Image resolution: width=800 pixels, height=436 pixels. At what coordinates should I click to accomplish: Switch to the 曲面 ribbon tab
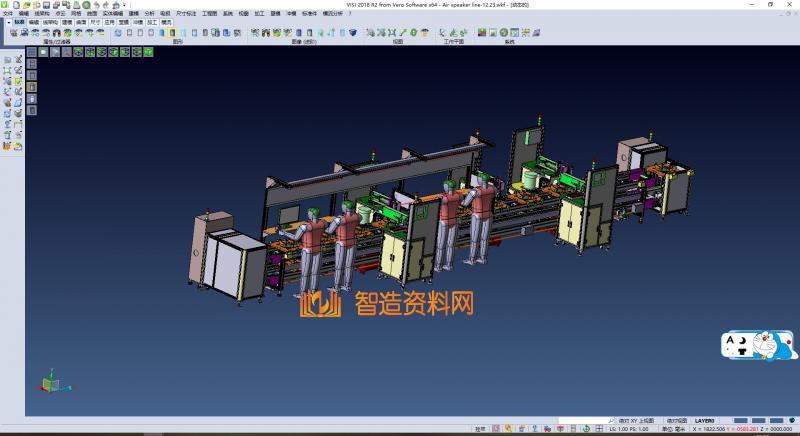point(81,21)
